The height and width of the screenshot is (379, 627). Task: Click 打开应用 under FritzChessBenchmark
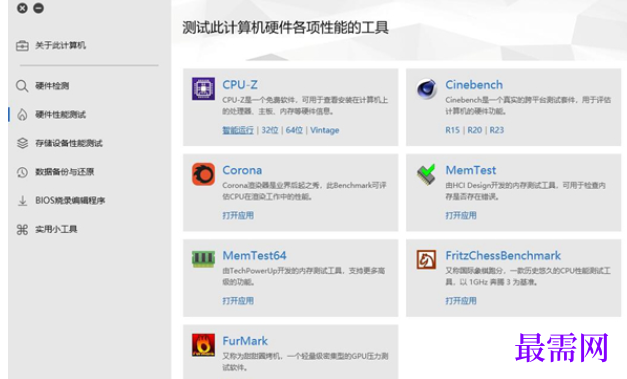point(461,301)
